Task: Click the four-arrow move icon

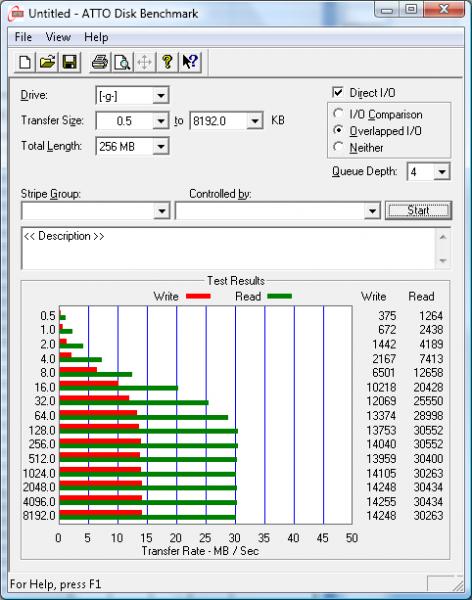Action: (144, 62)
